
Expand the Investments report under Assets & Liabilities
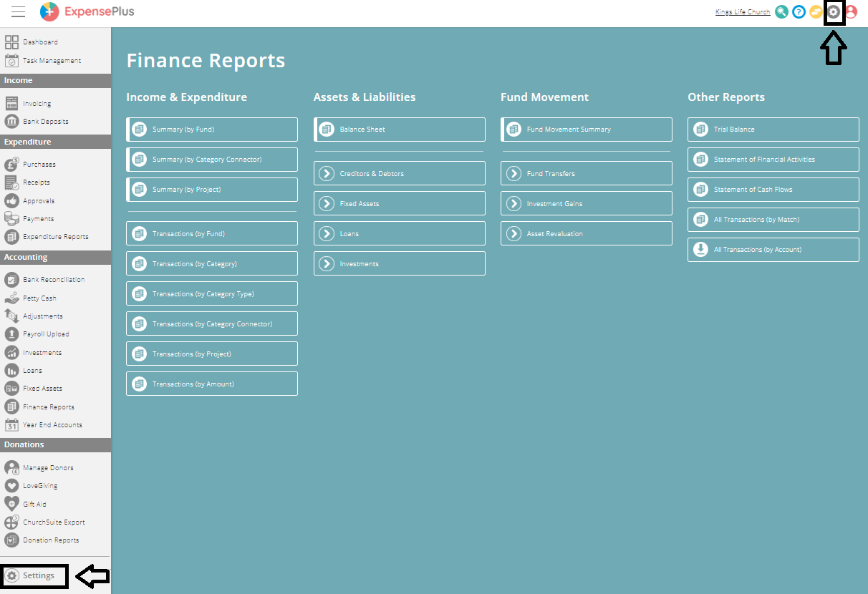pos(399,263)
